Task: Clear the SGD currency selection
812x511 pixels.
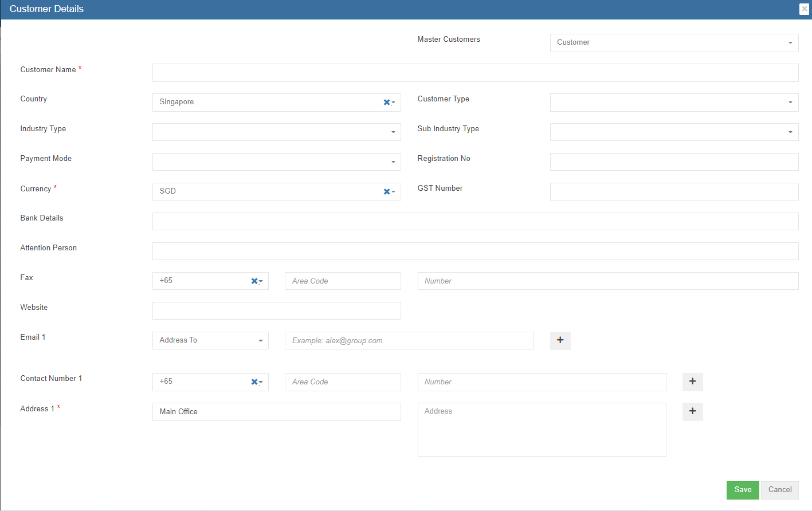Action: click(x=387, y=191)
